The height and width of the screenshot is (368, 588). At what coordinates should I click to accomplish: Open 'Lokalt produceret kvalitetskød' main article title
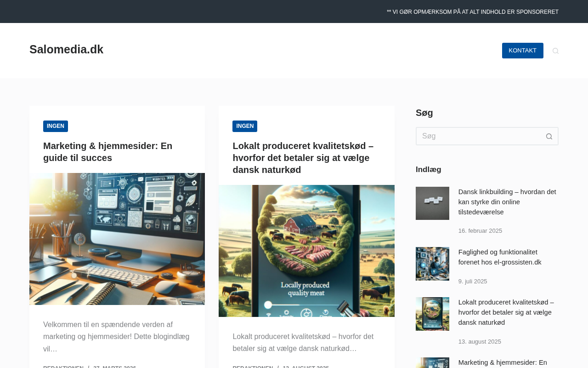click(x=303, y=158)
